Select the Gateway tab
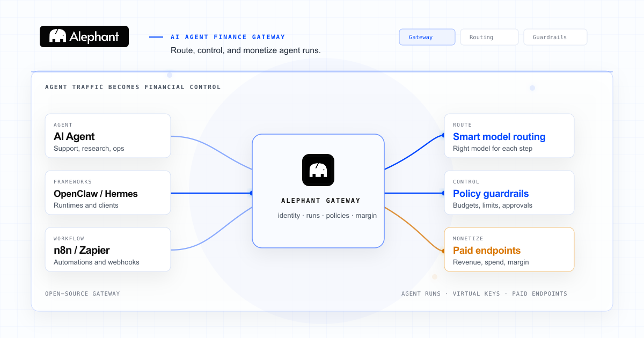The height and width of the screenshot is (338, 644). coord(427,37)
